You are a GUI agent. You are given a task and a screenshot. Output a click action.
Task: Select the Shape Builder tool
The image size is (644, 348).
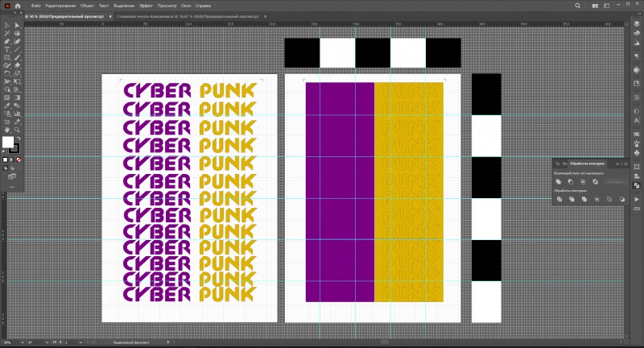tap(7, 89)
